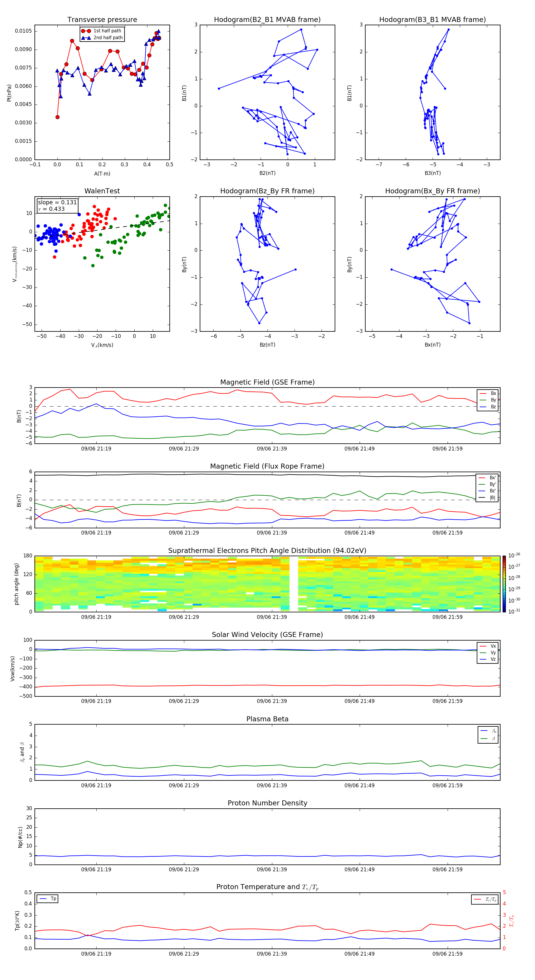Click the 'B2(nT)' axis label

pyautogui.click(x=267, y=173)
